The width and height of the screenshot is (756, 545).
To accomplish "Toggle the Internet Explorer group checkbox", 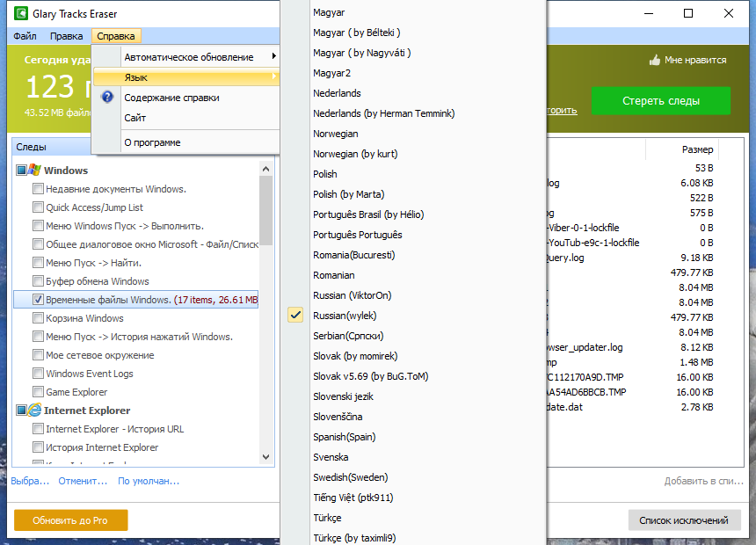I will (x=21, y=411).
